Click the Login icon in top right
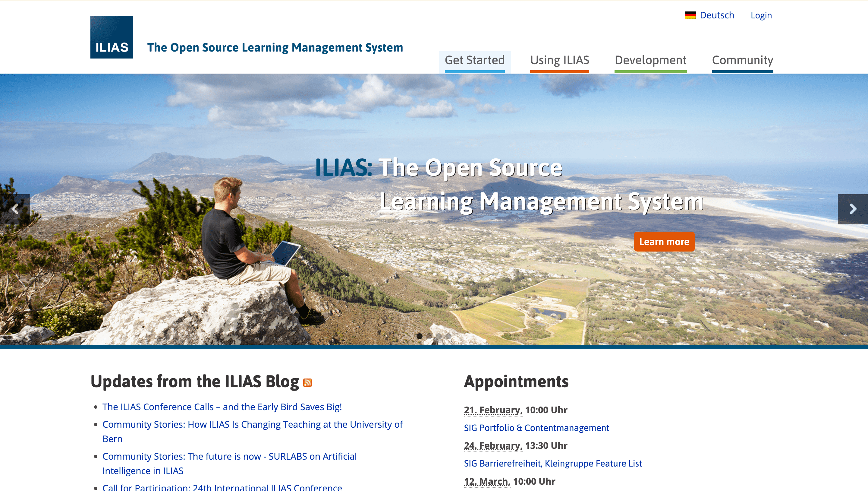This screenshot has height=491, width=868. click(762, 15)
